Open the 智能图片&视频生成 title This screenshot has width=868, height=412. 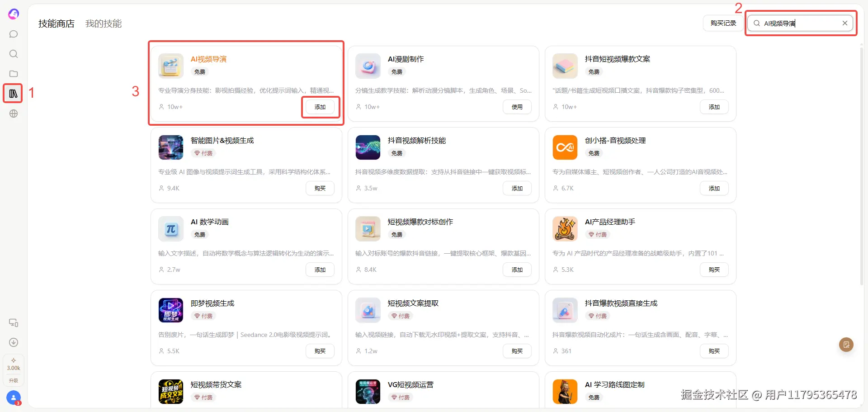coord(222,141)
